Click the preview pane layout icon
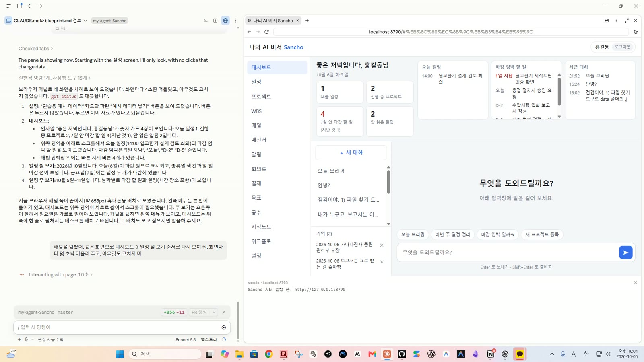Screen dimensions: 644x362 tap(607, 21)
